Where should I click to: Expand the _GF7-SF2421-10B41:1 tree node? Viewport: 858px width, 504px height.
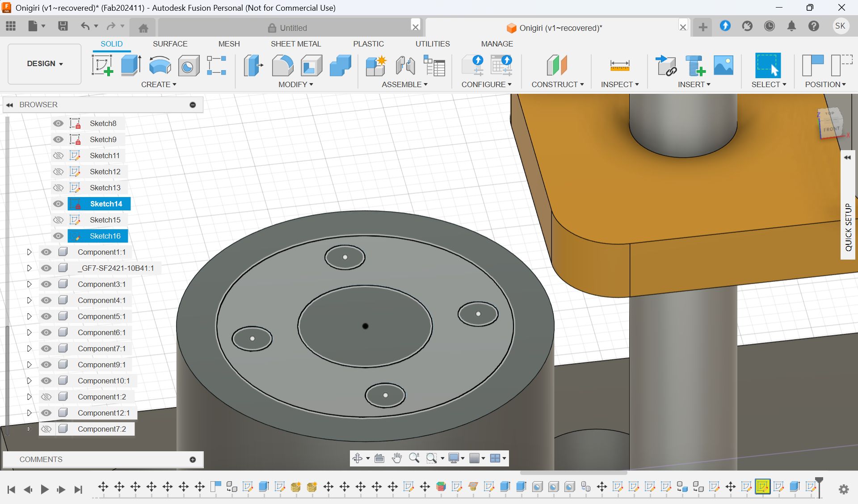(29, 268)
